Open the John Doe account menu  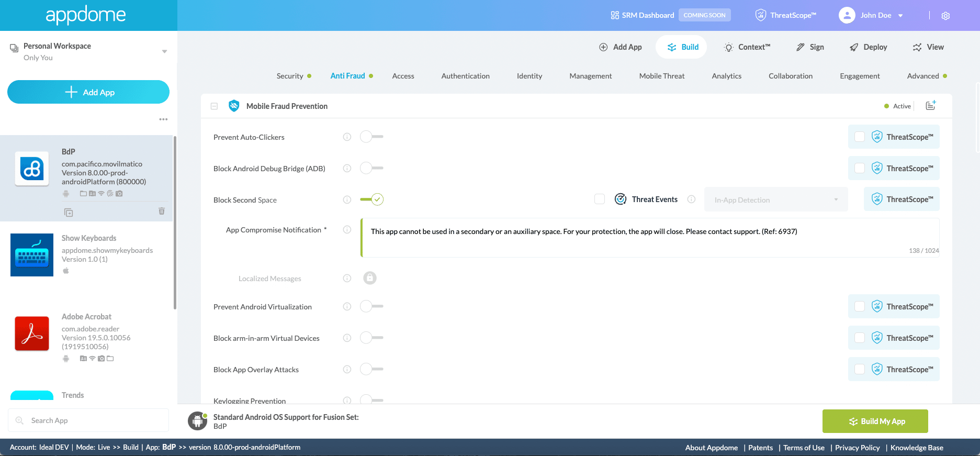pyautogui.click(x=871, y=15)
